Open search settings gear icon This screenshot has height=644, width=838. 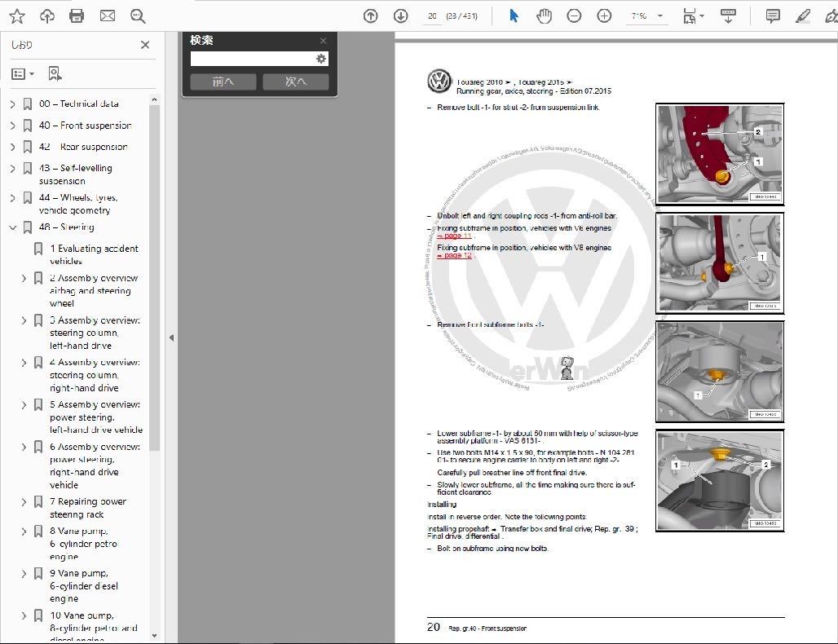[320, 59]
